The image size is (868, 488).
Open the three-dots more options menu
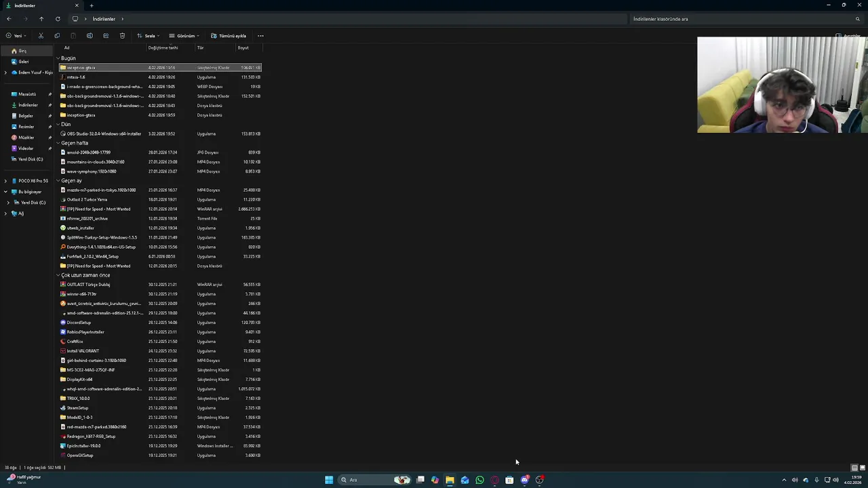pos(260,36)
